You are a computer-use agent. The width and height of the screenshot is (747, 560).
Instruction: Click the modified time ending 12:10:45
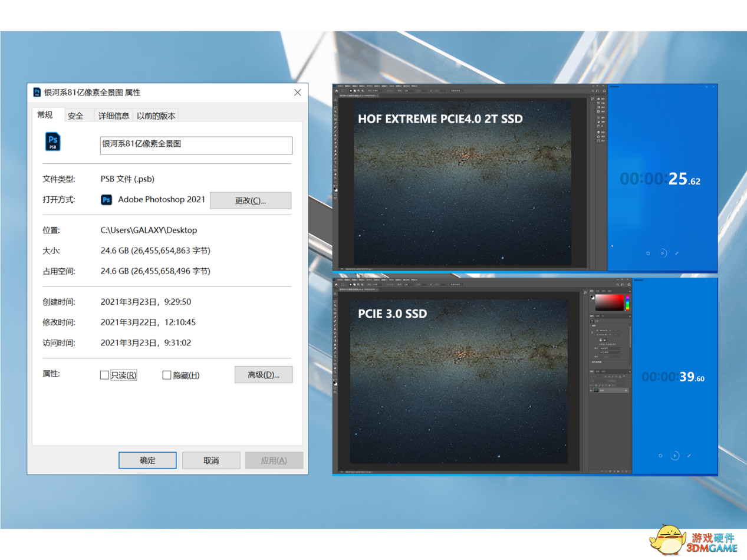pyautogui.click(x=149, y=322)
